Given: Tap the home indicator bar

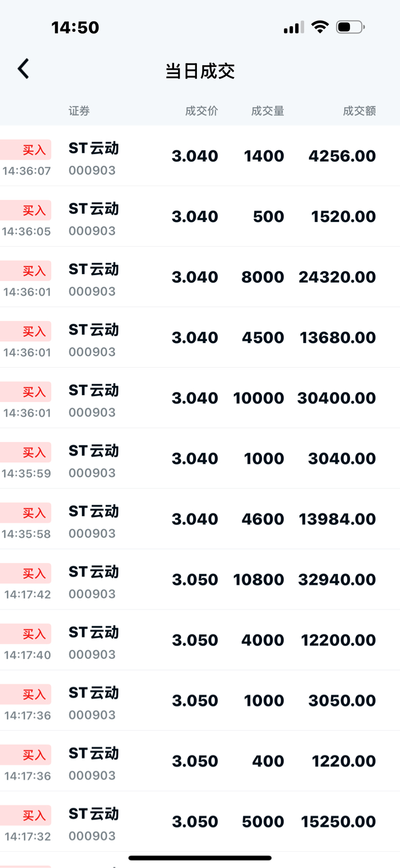Looking at the screenshot, I should 200,858.
